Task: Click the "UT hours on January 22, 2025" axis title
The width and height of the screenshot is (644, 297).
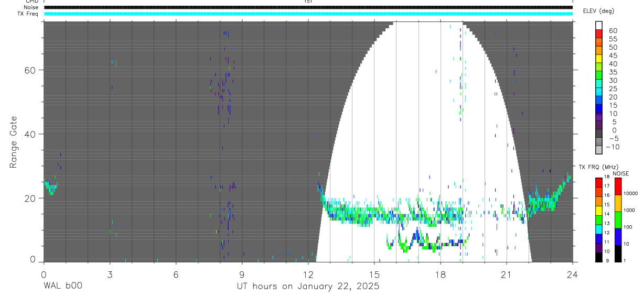Action: (x=307, y=287)
